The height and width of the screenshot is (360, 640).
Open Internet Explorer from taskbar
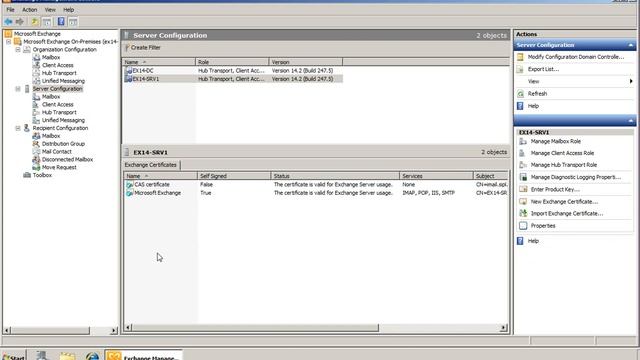(92, 356)
